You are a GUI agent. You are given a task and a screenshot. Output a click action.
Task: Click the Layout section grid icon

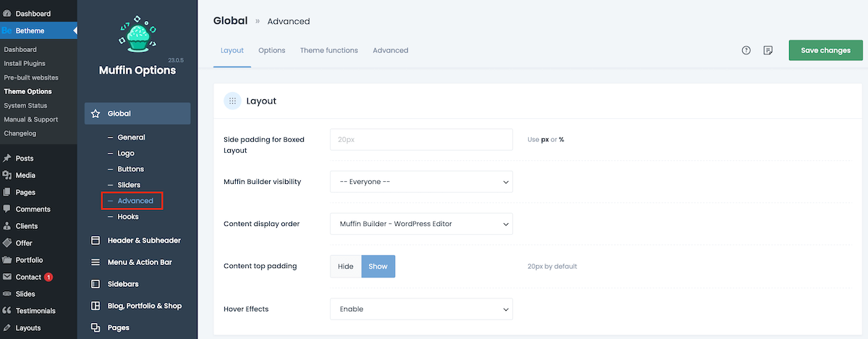pyautogui.click(x=232, y=101)
